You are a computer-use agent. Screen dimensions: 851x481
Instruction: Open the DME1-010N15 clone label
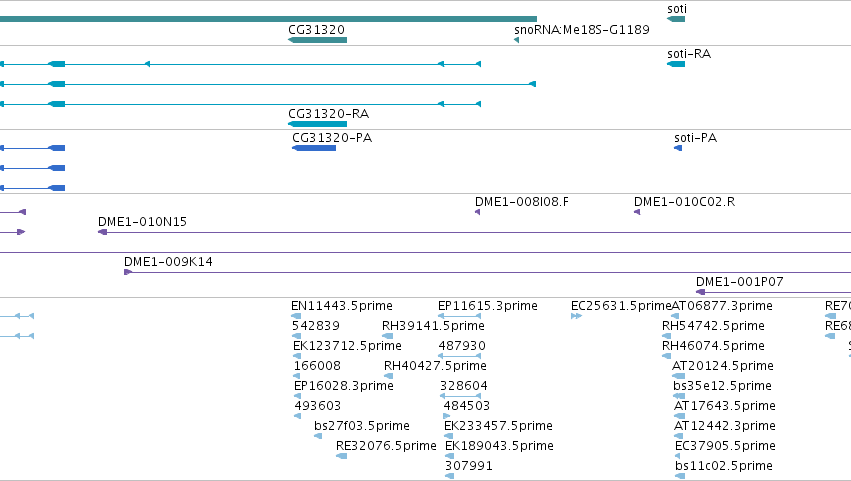pos(142,221)
